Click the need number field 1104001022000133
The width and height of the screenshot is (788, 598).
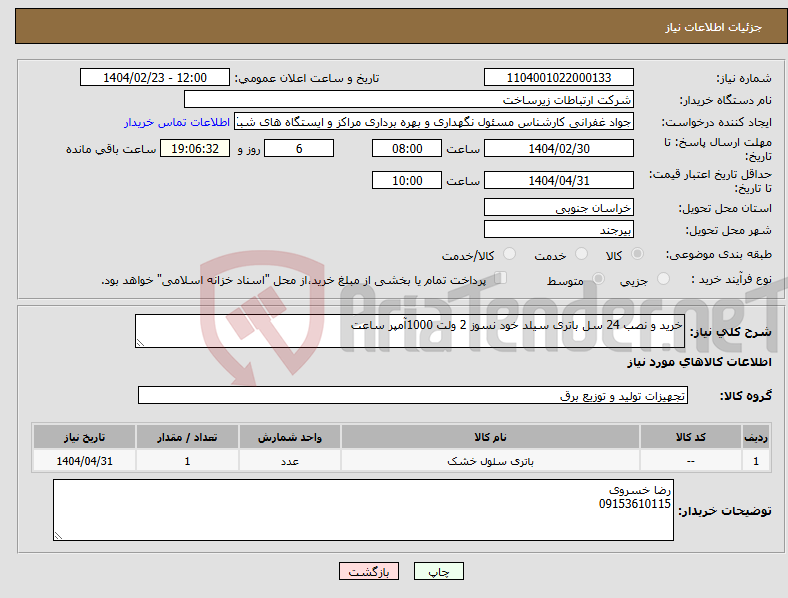[558, 77]
